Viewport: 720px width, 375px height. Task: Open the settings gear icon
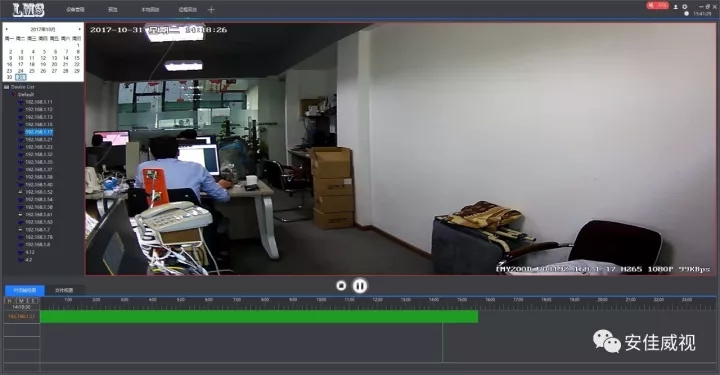[x=685, y=7]
